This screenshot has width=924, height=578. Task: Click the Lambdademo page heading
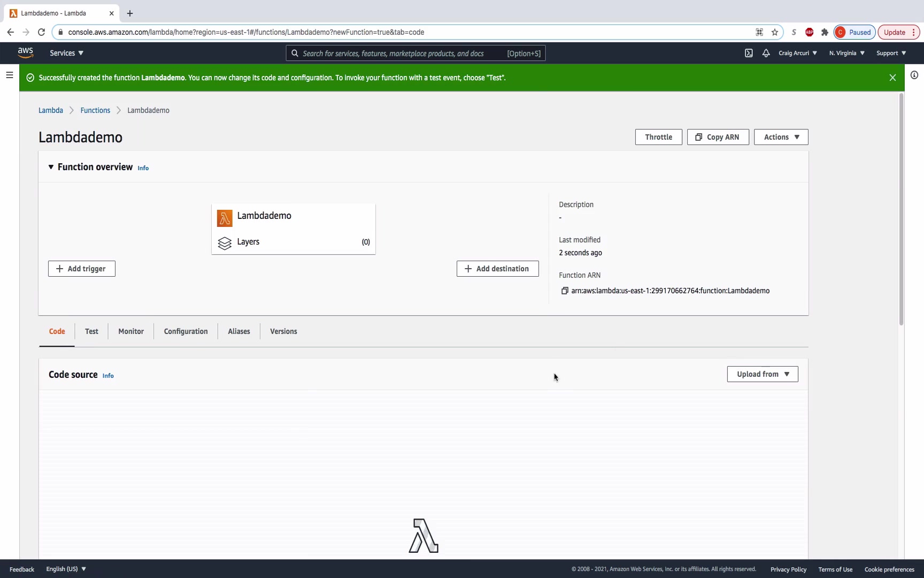click(80, 138)
